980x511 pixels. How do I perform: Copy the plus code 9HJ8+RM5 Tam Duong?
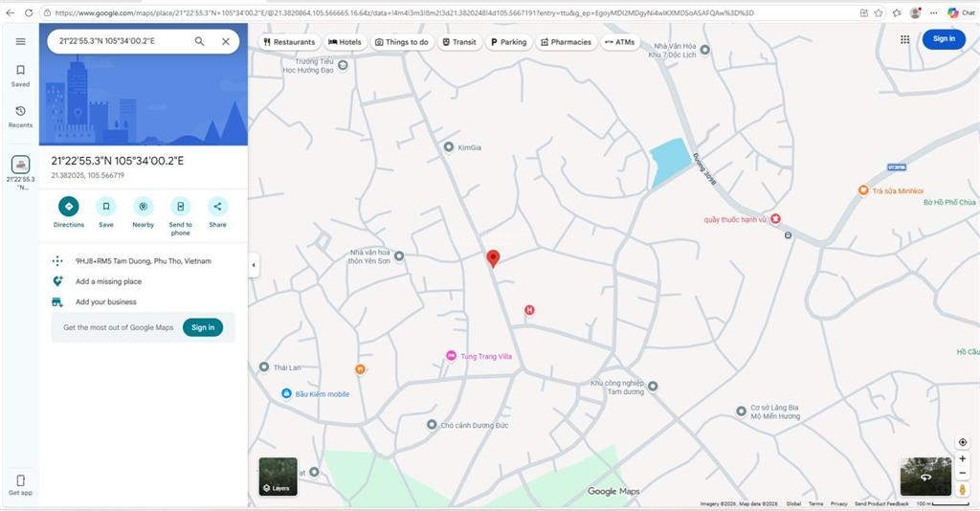click(x=144, y=261)
